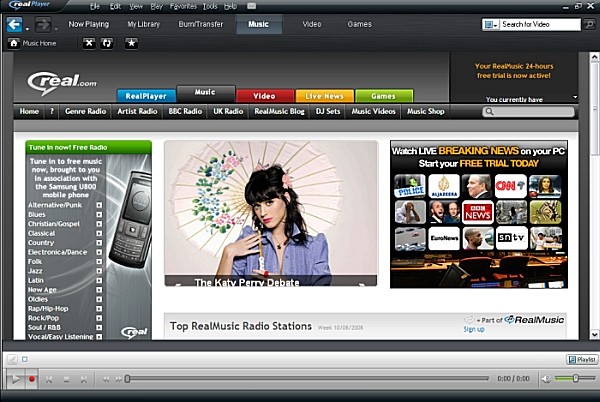
Task: Open the search type dropdown
Action: [x=491, y=24]
